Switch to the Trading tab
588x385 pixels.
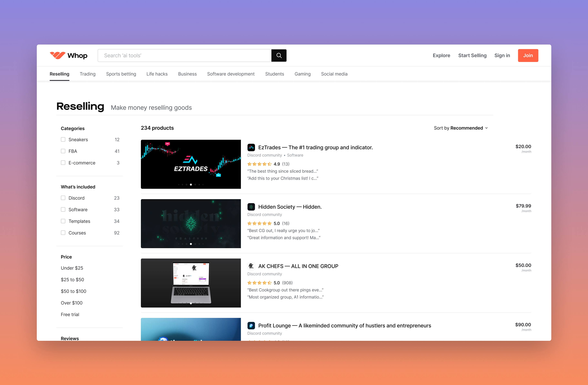pos(87,74)
